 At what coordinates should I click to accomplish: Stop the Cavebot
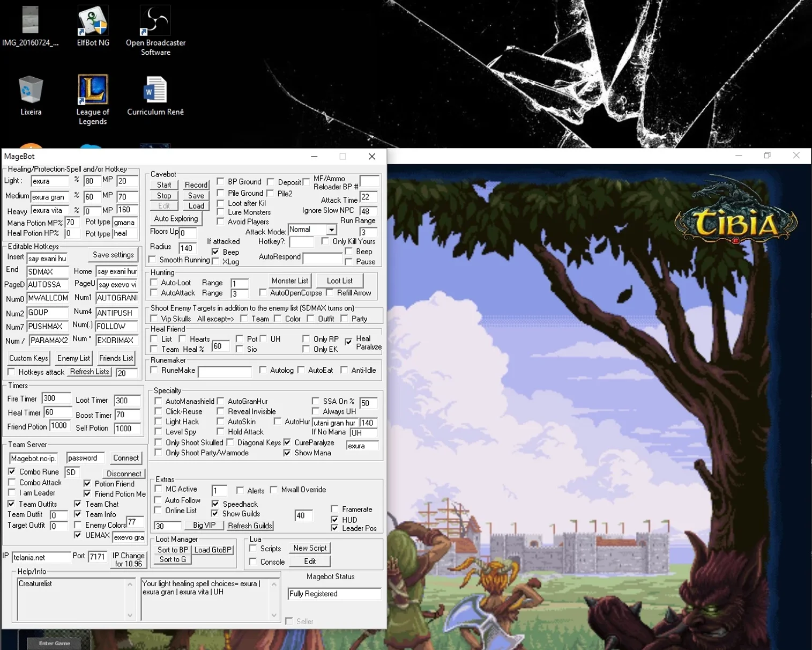[x=164, y=196]
